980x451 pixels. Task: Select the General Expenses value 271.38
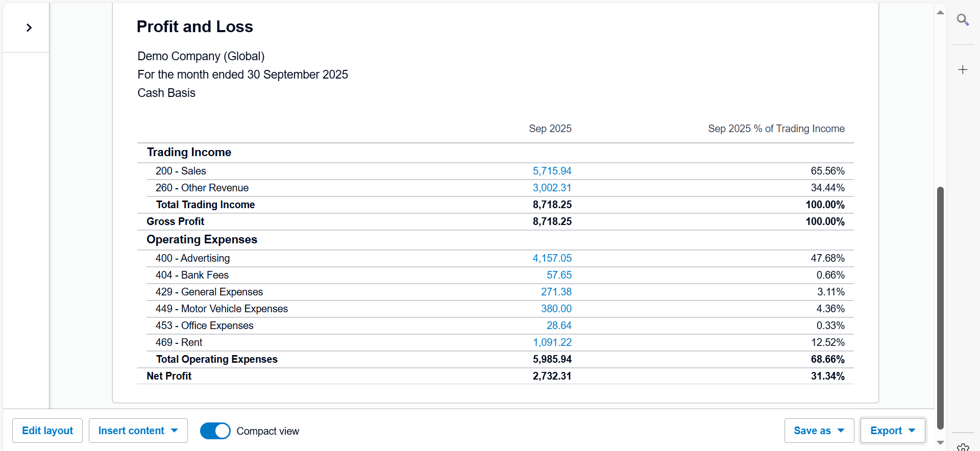click(556, 292)
